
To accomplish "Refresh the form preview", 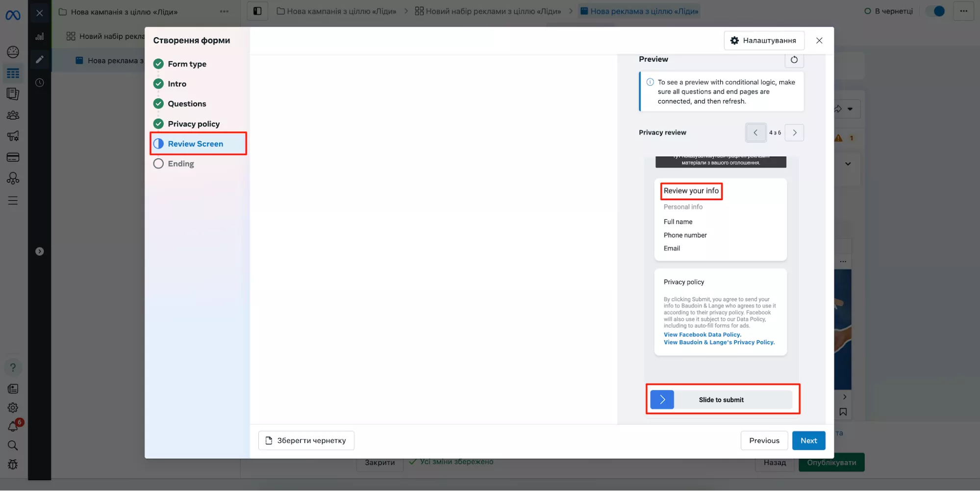I will (x=794, y=60).
